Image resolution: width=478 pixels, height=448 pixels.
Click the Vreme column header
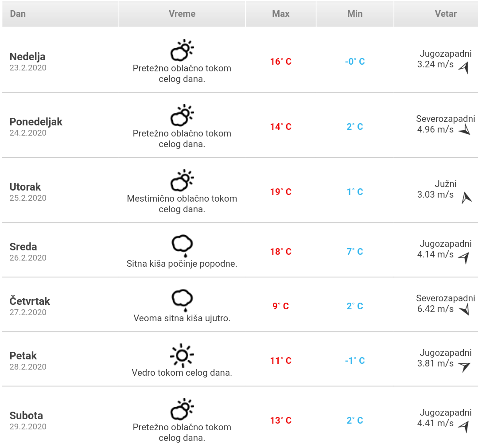[x=182, y=14]
